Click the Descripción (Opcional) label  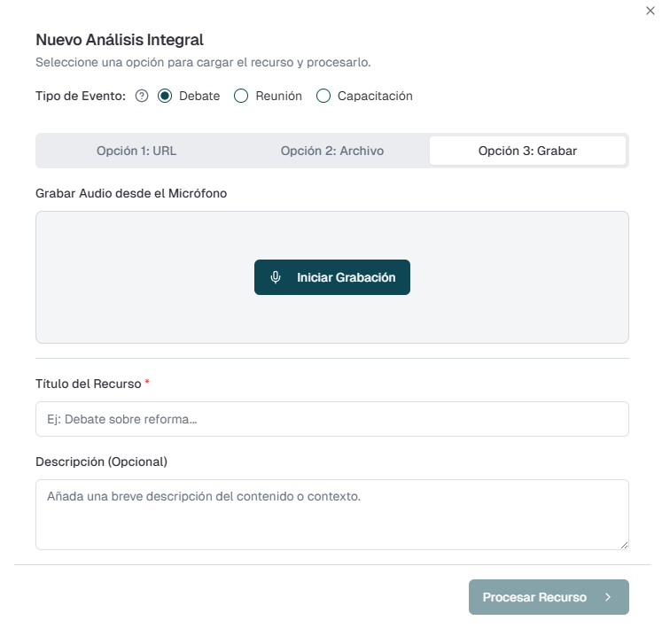click(x=102, y=462)
